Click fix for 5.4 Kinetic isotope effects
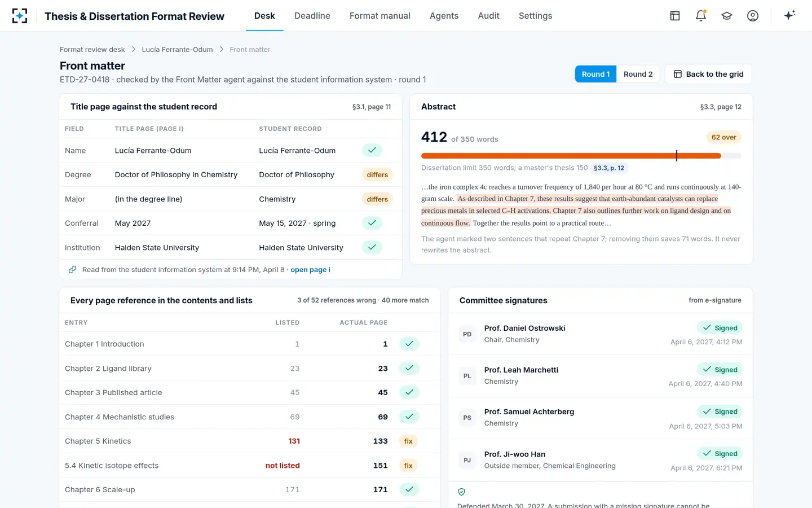Screen dimensions: 812x508 (408, 465)
